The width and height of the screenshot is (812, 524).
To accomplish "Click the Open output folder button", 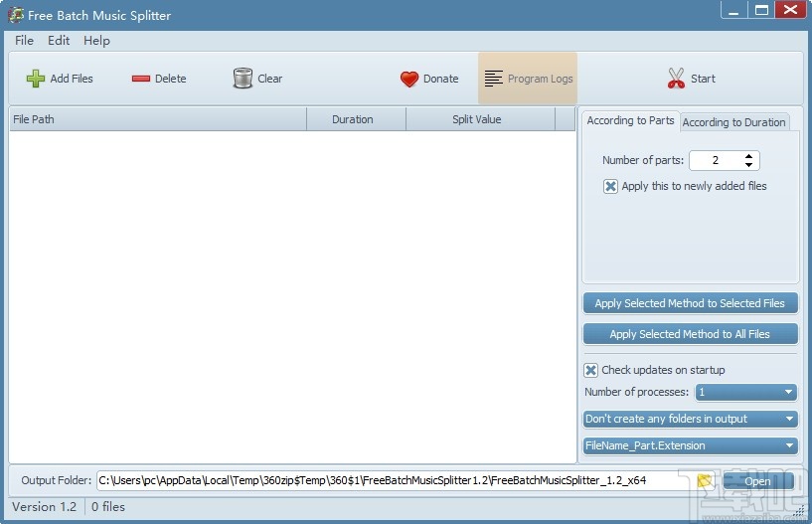I will (x=757, y=481).
